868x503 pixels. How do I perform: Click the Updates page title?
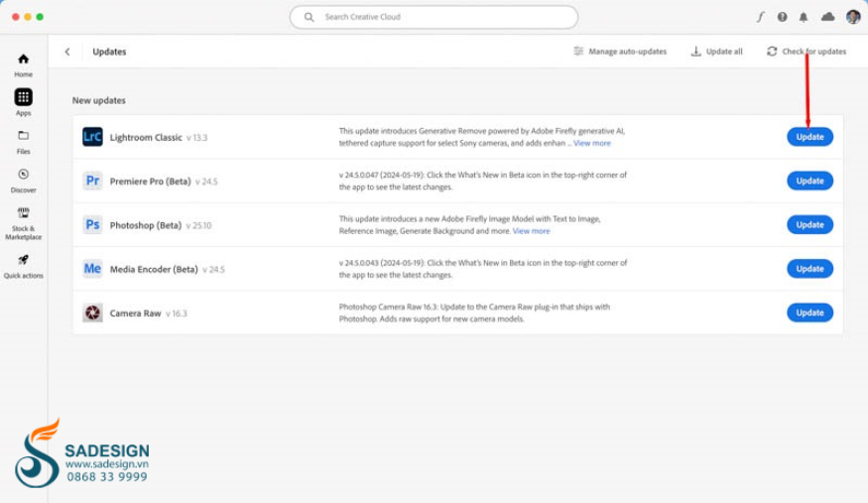tap(109, 52)
